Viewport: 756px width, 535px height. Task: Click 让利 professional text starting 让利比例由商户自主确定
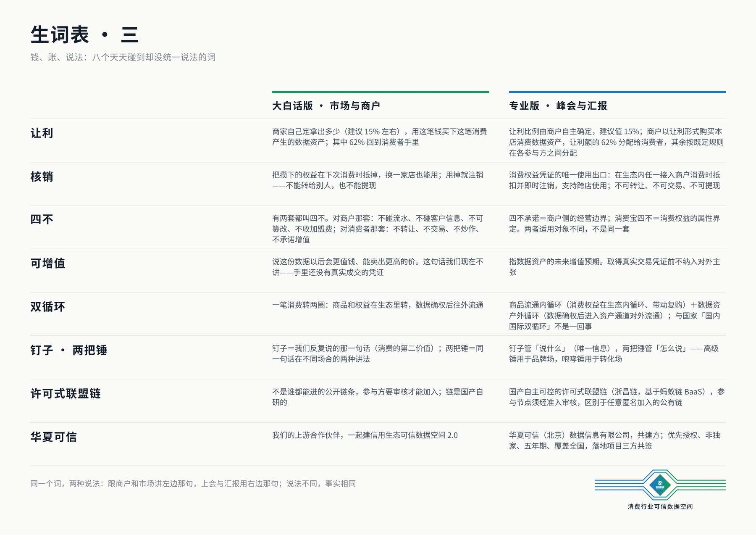(x=616, y=142)
